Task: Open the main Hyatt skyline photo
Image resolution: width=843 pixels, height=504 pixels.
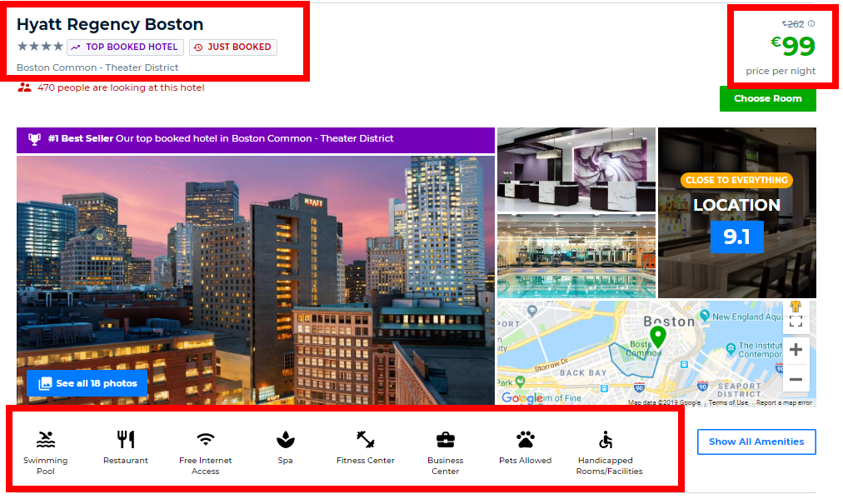Action: (x=256, y=280)
